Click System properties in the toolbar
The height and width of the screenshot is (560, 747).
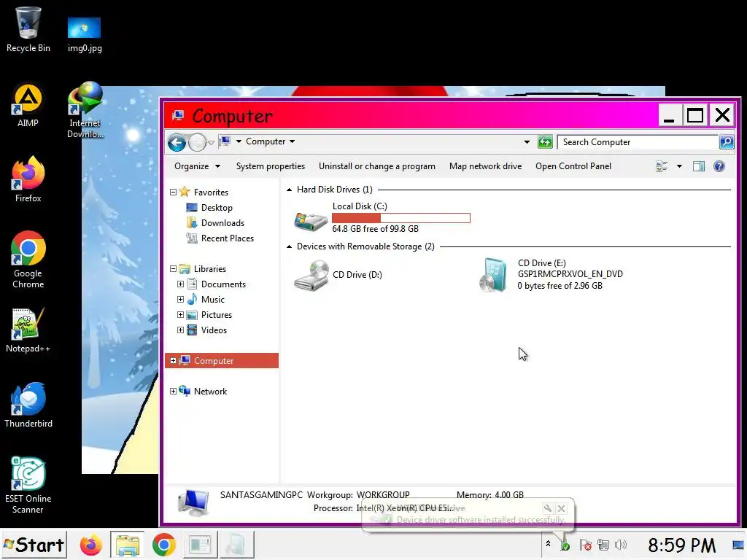click(271, 166)
